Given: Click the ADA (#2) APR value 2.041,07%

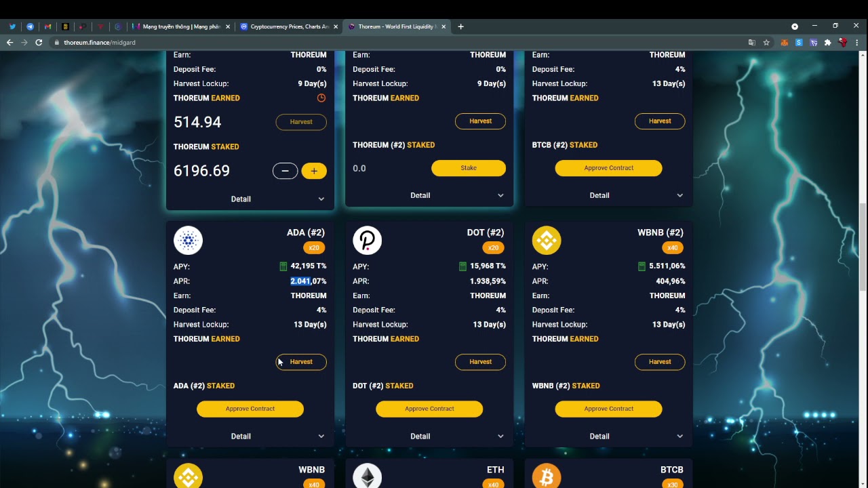Looking at the screenshot, I should pyautogui.click(x=309, y=281).
